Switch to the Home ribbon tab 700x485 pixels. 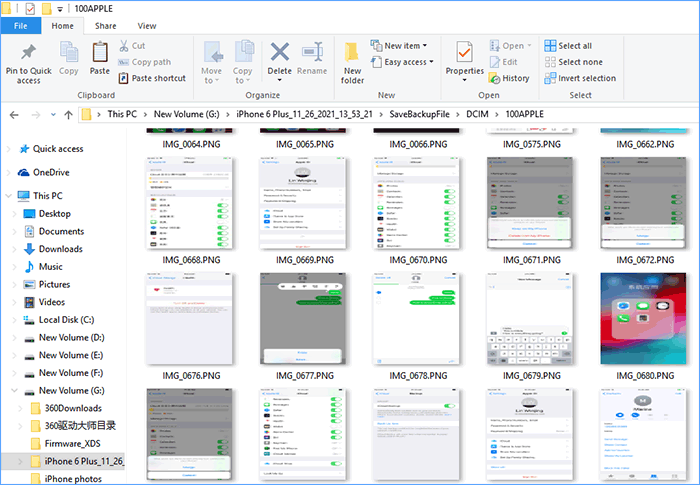62,26
